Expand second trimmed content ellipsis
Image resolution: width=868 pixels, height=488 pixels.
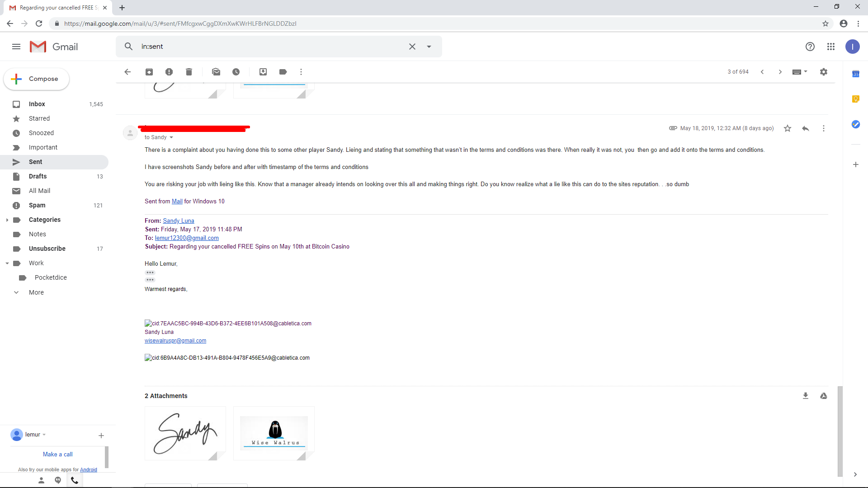(x=150, y=280)
